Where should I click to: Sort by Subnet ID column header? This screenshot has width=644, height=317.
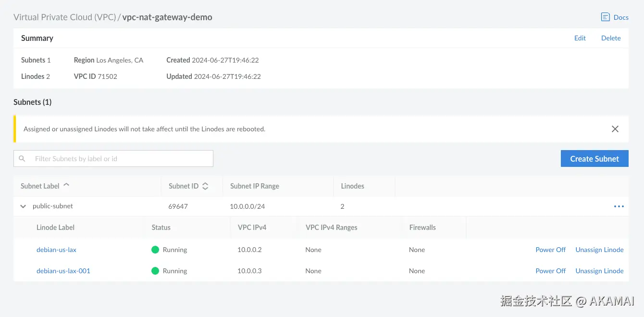tap(184, 186)
